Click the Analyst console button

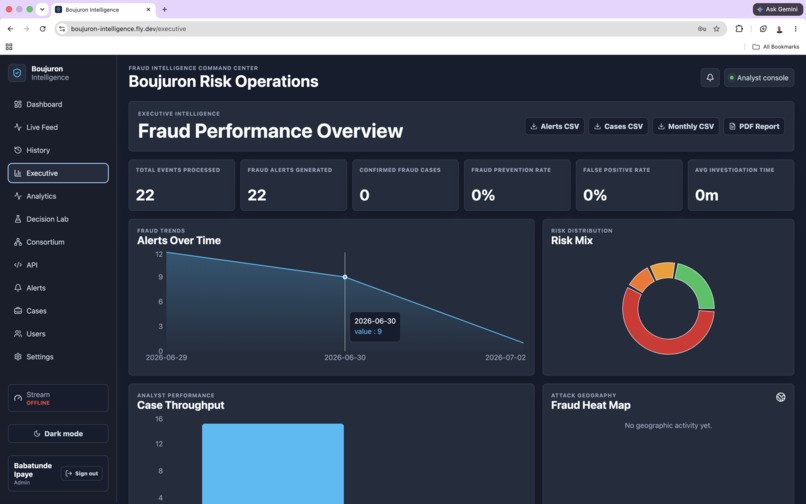(759, 78)
